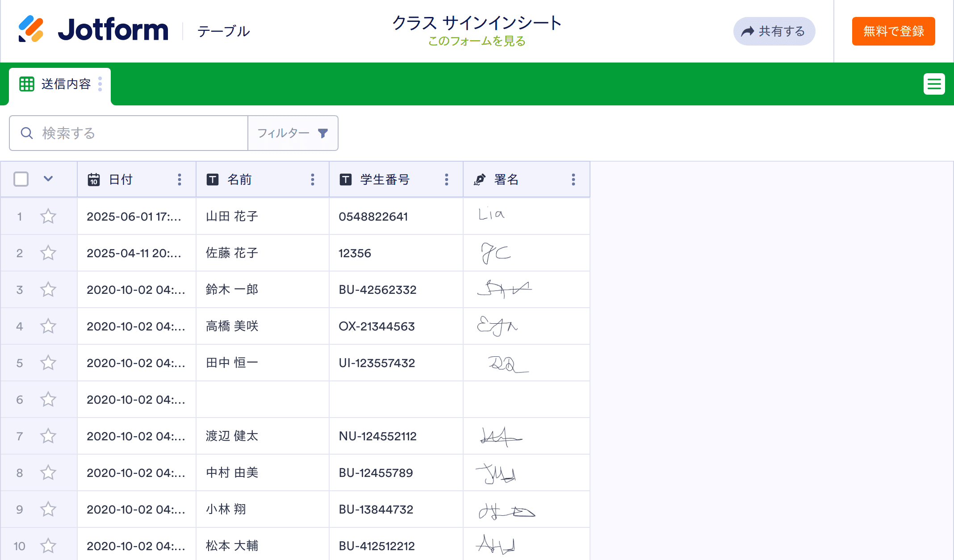
Task: Click the Jotform logo icon
Action: click(31, 29)
